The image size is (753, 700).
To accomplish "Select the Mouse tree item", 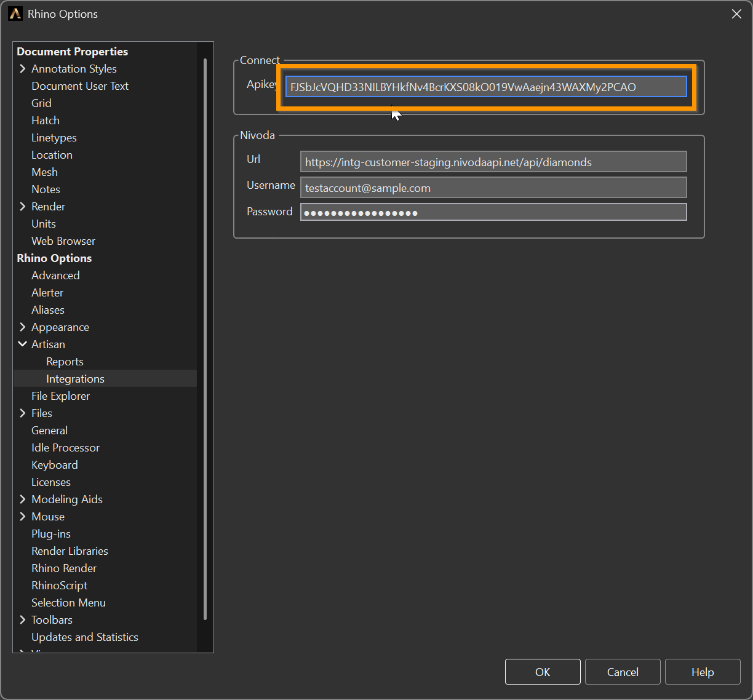I will pos(48,517).
